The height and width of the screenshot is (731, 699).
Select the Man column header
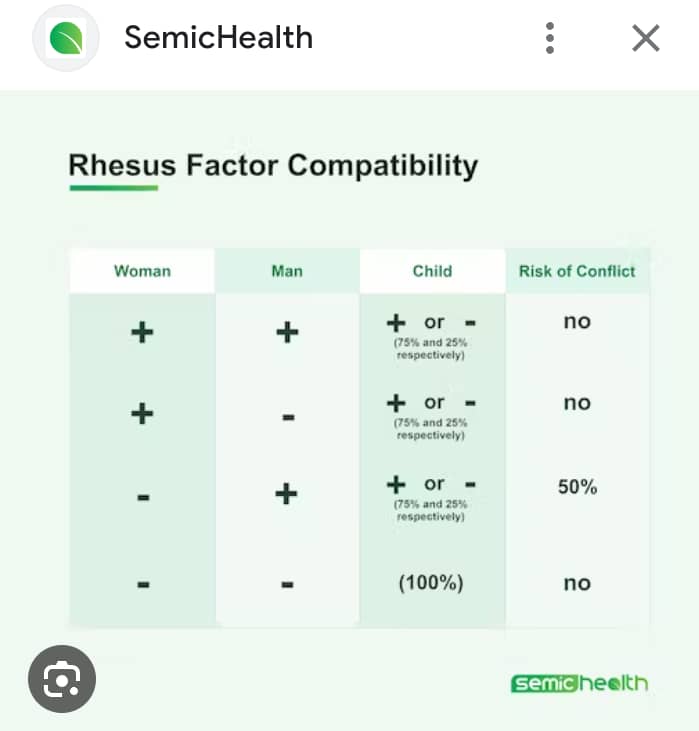(x=287, y=271)
